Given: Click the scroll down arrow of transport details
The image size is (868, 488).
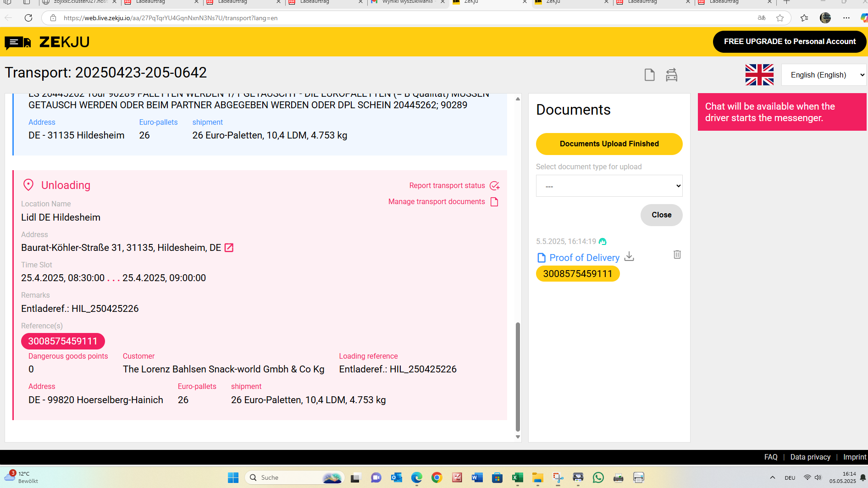Looking at the screenshot, I should pyautogui.click(x=518, y=437).
